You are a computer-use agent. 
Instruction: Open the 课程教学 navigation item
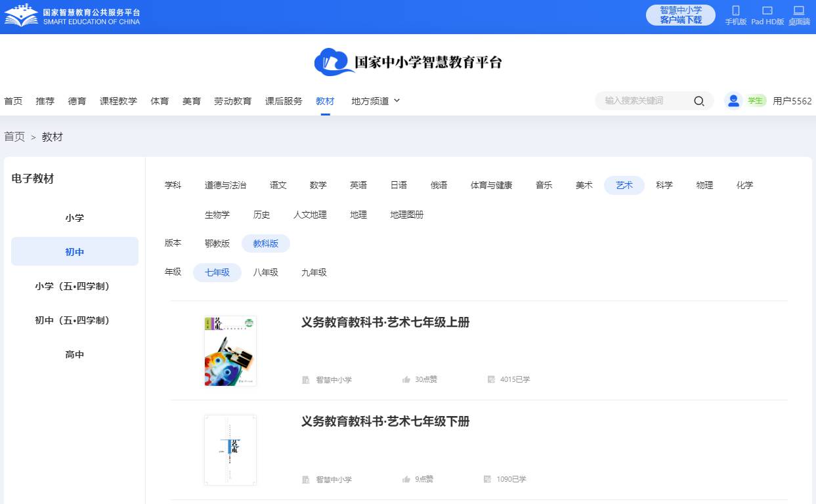click(x=119, y=101)
